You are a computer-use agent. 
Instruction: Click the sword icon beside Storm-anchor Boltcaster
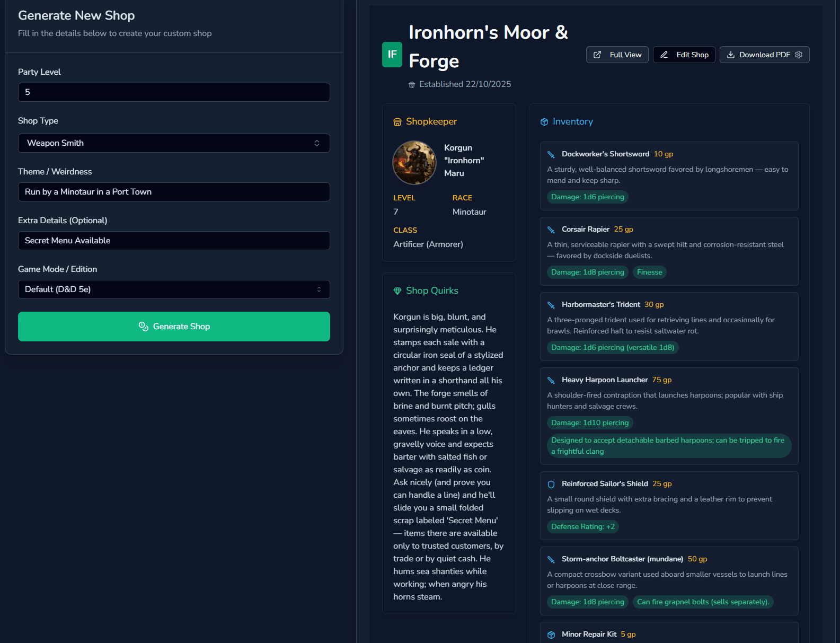point(551,559)
